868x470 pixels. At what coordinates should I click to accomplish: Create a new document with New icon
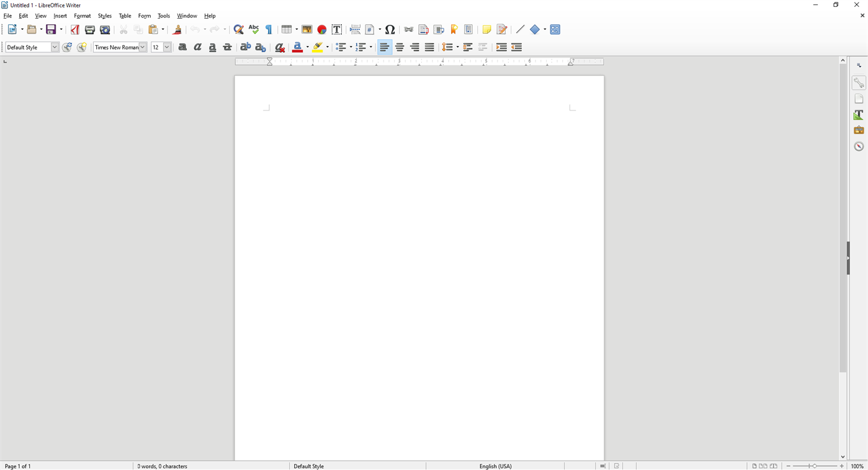12,29
